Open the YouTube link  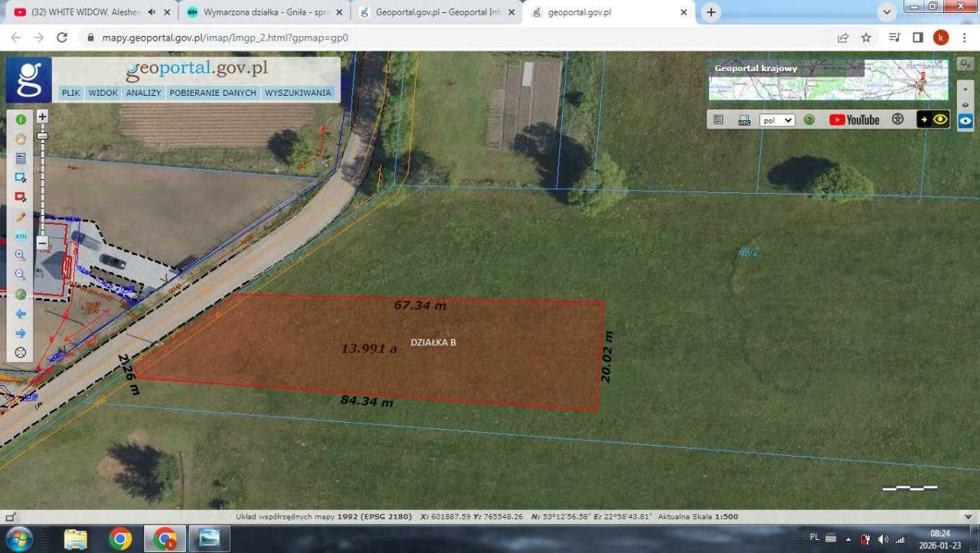[854, 120]
